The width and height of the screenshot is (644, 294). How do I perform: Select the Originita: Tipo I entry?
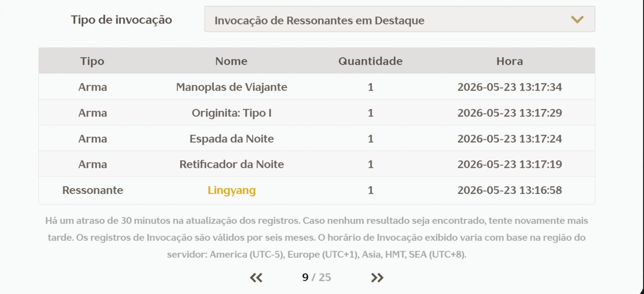pyautogui.click(x=232, y=113)
